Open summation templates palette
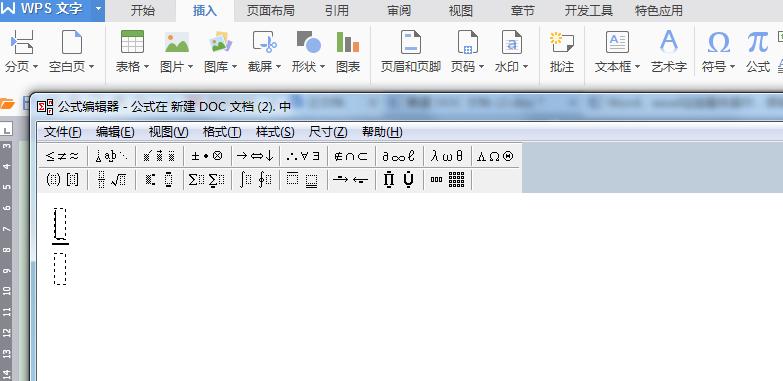 (207, 180)
